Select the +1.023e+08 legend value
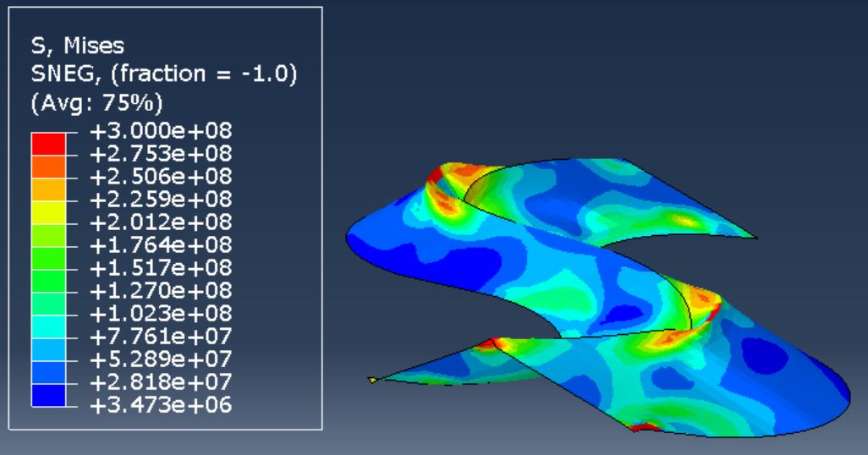Screen dimensions: 868x455 [x=161, y=314]
